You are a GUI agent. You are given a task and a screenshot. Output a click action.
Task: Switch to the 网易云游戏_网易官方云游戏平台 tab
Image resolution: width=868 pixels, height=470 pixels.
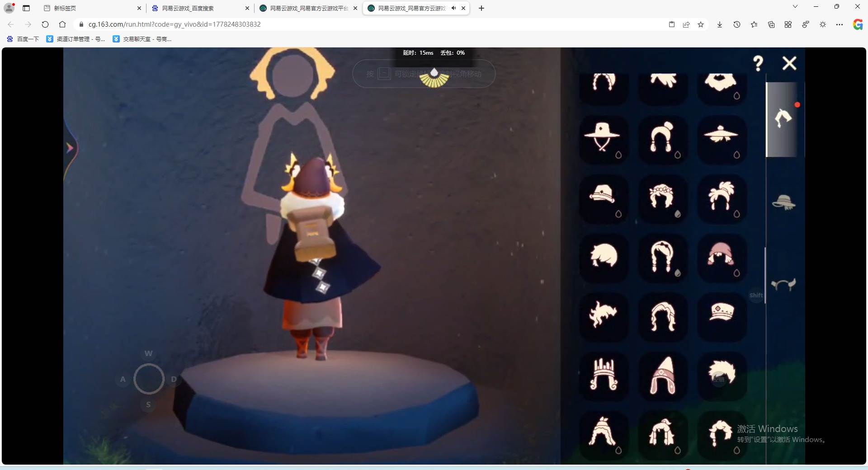[x=307, y=8]
